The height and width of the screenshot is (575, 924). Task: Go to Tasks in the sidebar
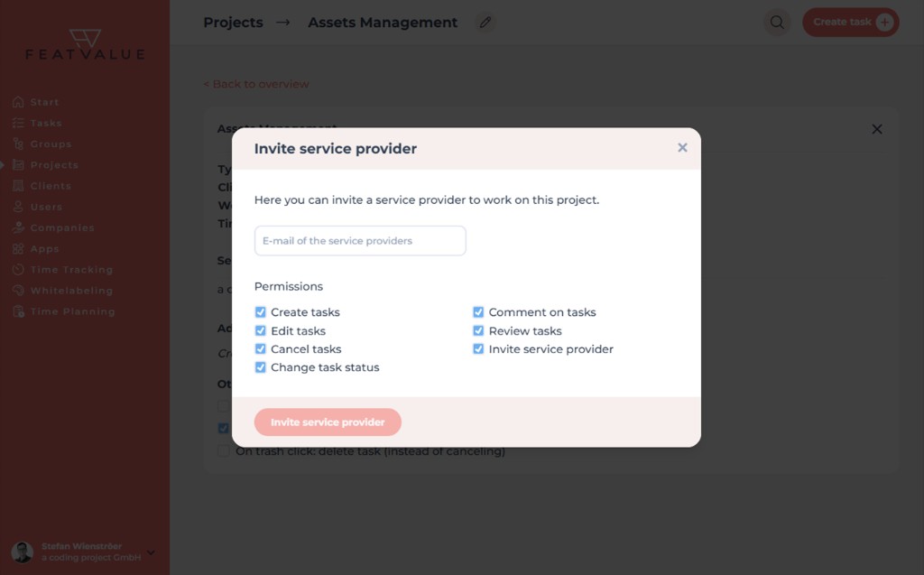(46, 124)
